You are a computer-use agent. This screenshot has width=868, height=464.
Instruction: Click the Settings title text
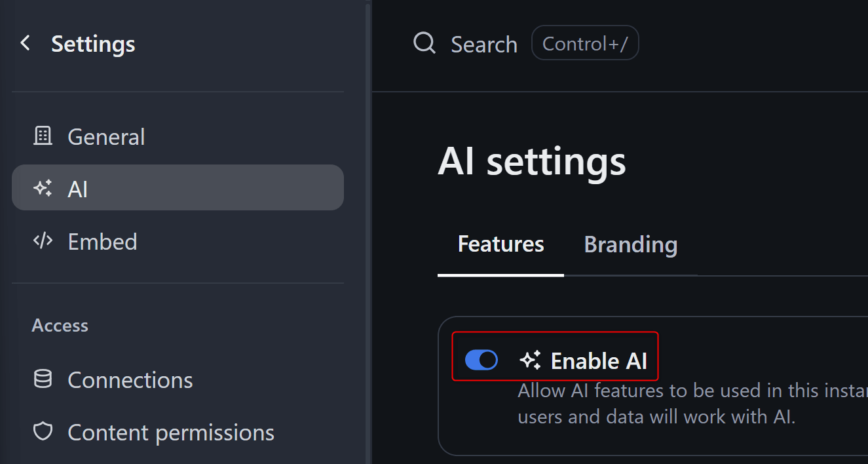point(93,44)
